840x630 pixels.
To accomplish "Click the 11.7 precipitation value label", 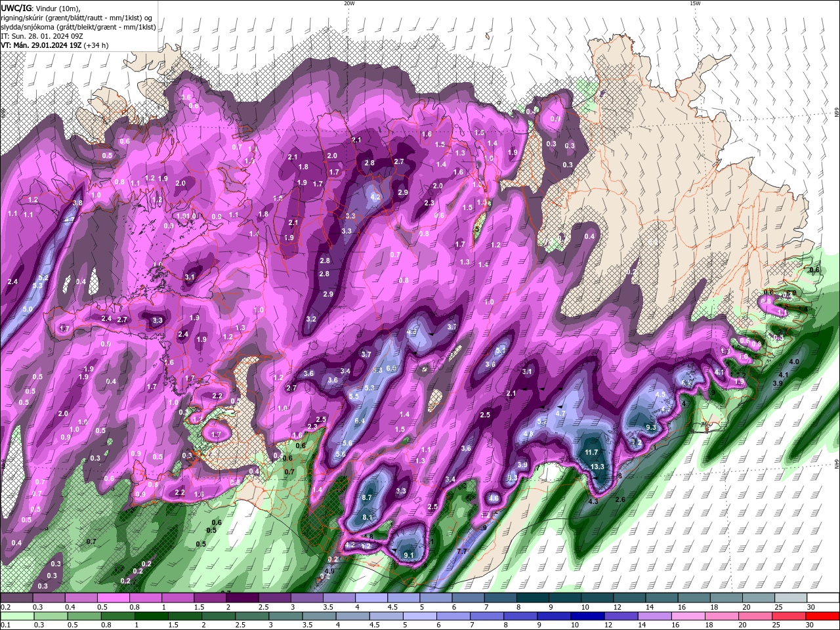I will 591,452.
